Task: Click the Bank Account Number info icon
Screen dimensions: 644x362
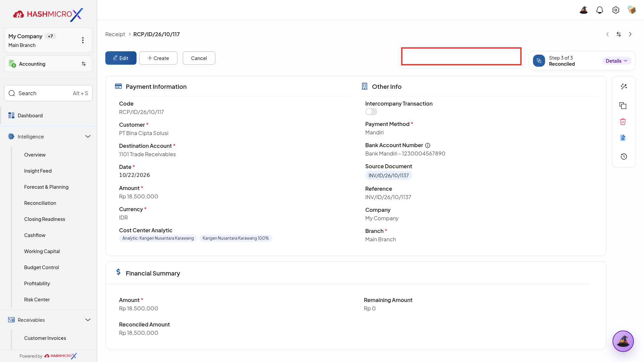Action: (428, 145)
